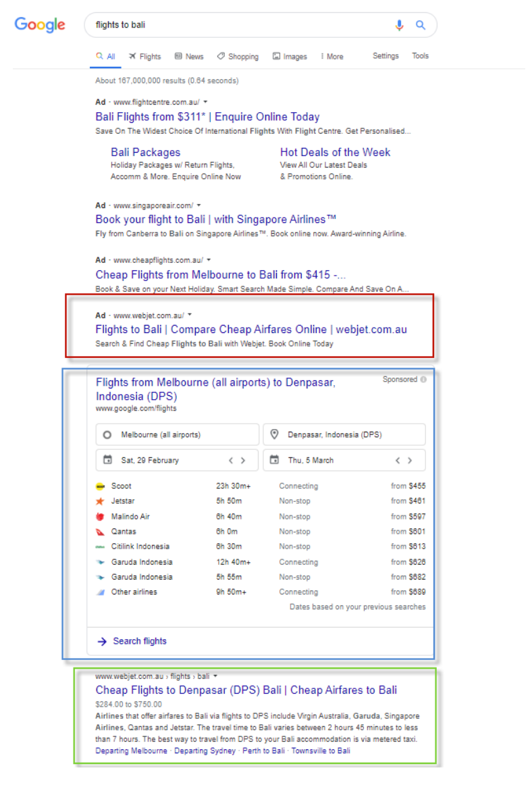
Task: Select the Qantas flight row
Action: [260, 532]
